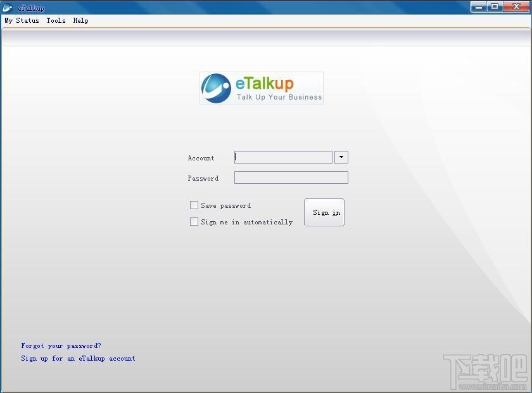Screen dimensions: 532x393
Task: Minimize the eTalkup window
Action: coord(479,6)
